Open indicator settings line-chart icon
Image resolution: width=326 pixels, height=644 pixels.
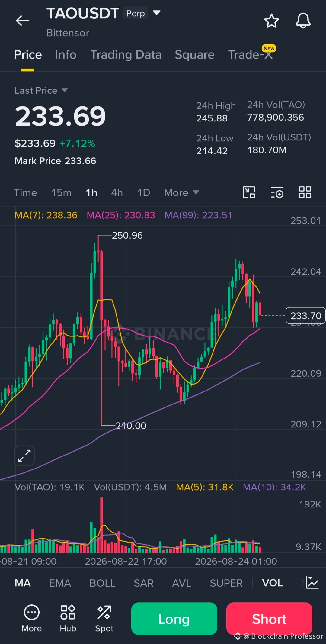pos(312,583)
